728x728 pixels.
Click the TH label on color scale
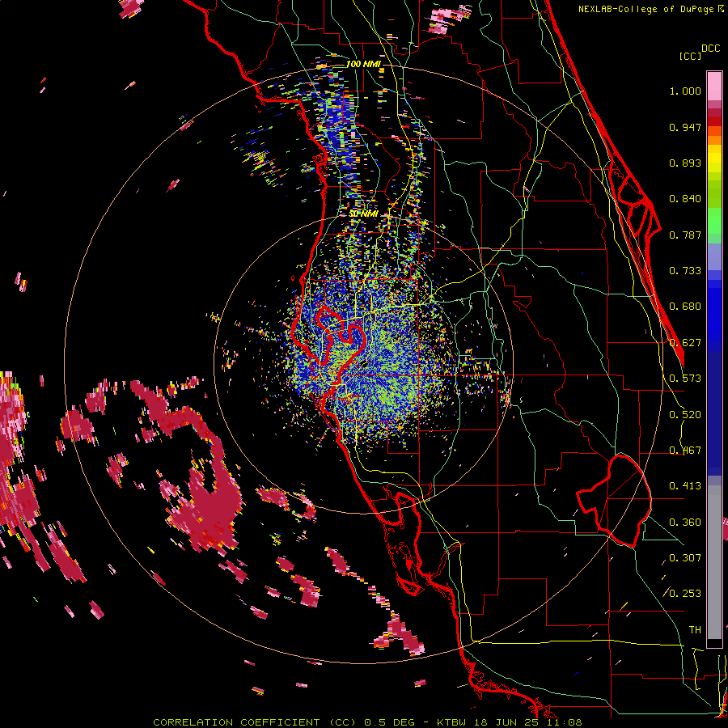[695, 630]
